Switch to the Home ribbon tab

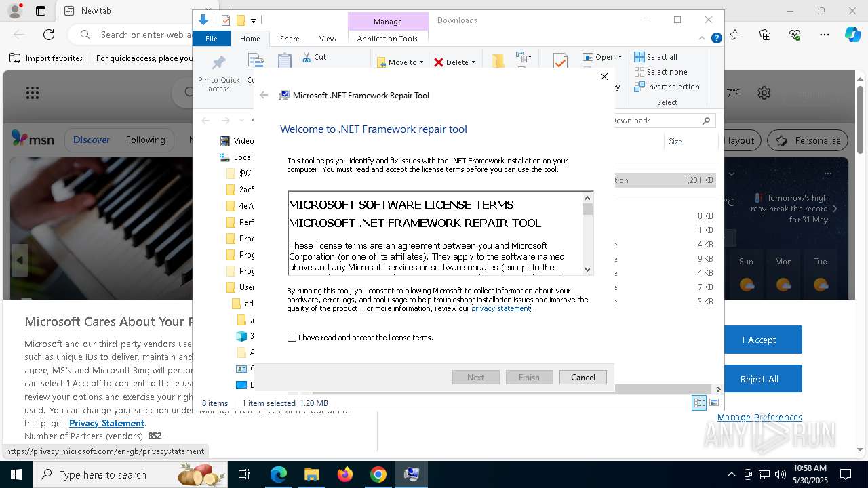250,39
